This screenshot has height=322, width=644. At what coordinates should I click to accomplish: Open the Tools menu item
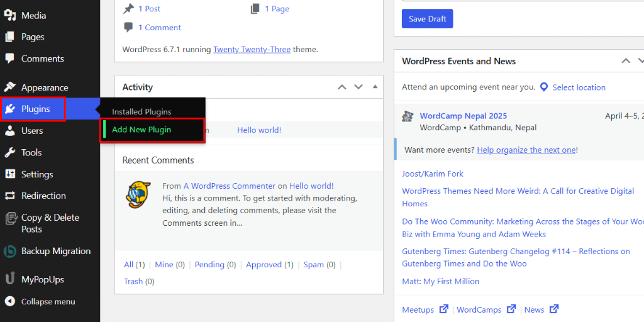point(31,152)
